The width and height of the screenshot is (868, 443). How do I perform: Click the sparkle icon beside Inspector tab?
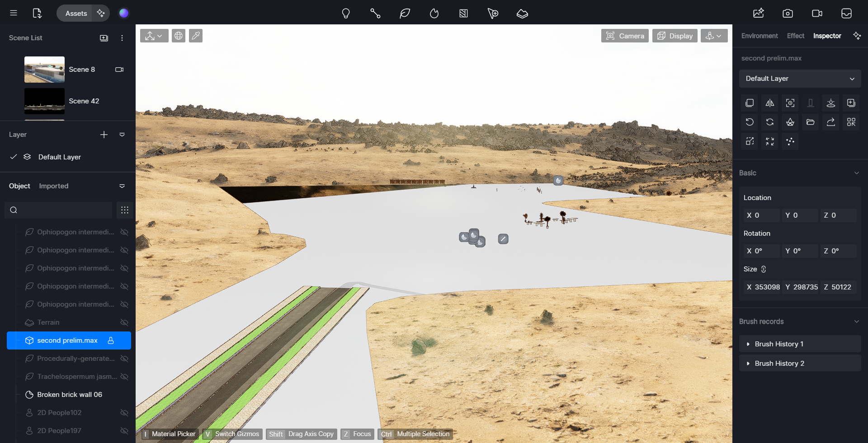click(857, 36)
